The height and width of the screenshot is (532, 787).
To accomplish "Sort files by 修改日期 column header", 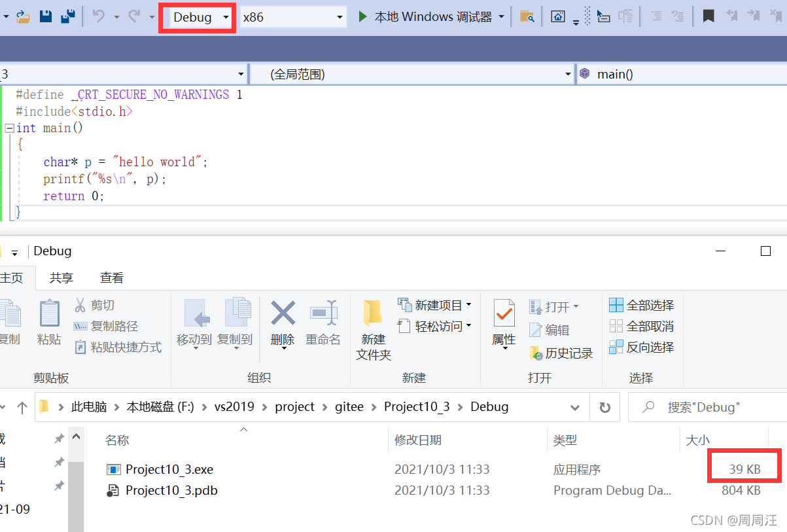I will [418, 440].
